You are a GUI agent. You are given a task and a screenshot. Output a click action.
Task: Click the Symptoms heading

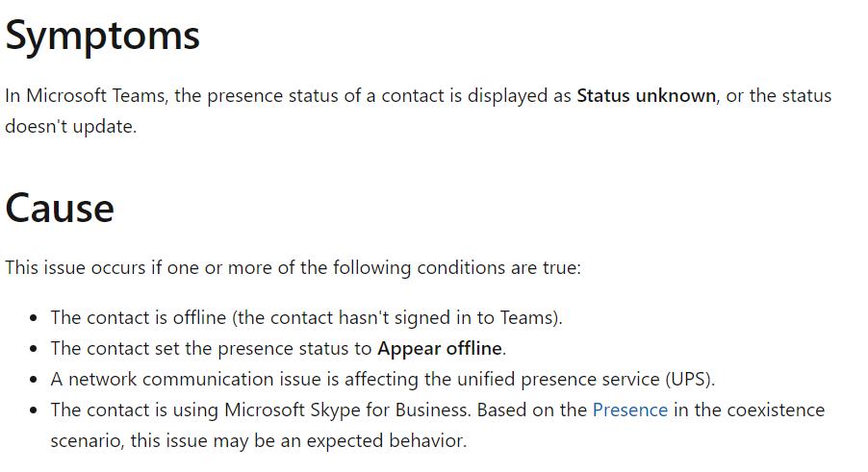click(x=103, y=37)
